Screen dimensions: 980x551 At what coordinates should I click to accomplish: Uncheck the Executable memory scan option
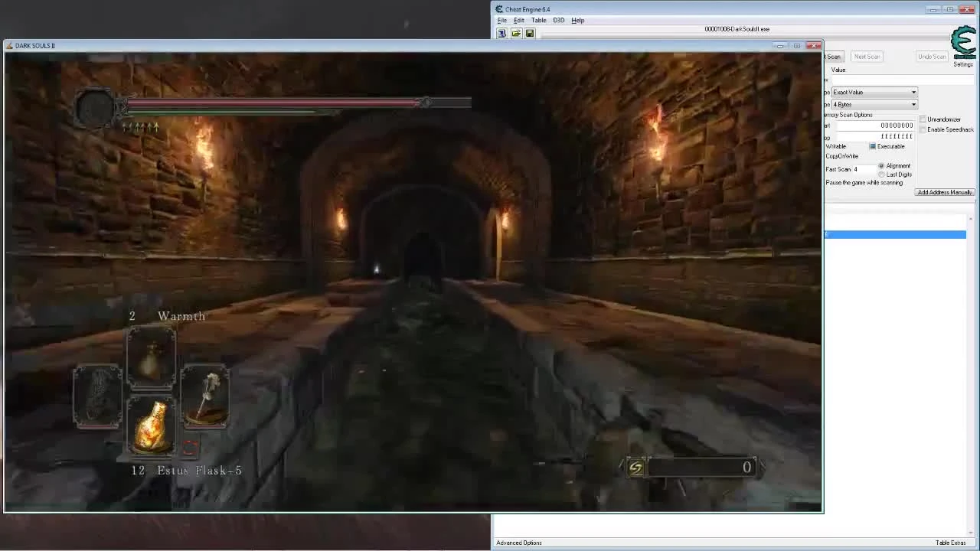coord(872,146)
